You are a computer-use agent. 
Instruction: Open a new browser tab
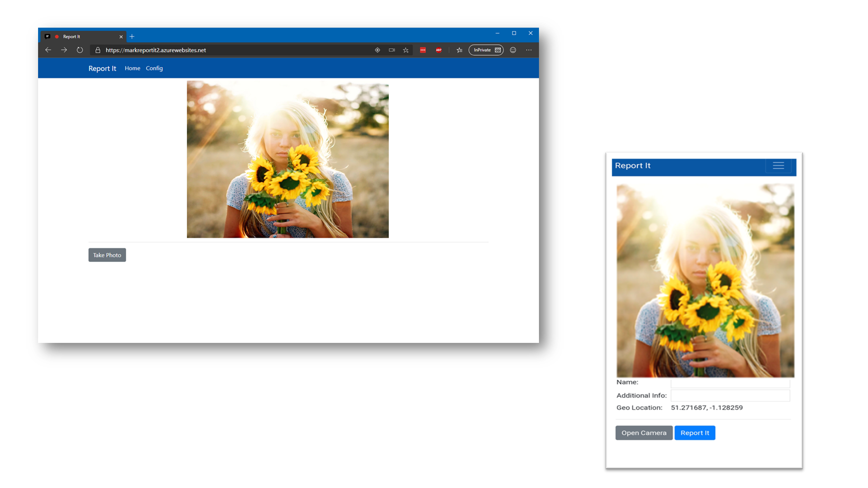[x=132, y=36]
